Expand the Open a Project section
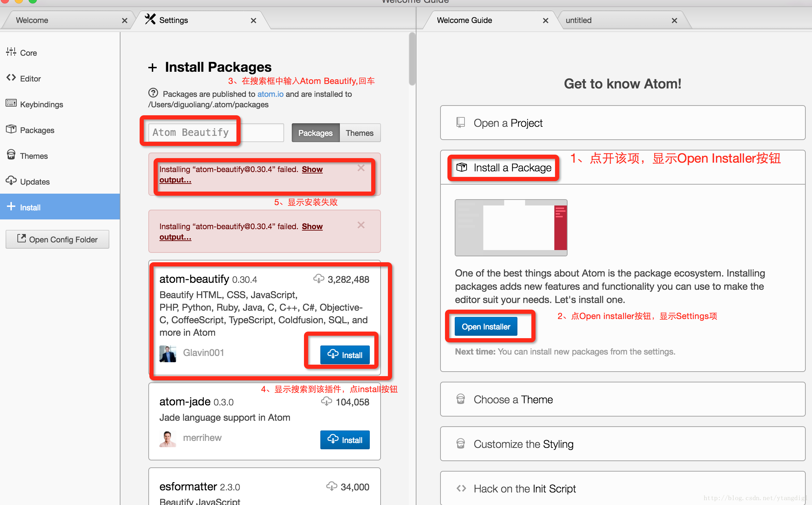The image size is (812, 505). [x=623, y=123]
